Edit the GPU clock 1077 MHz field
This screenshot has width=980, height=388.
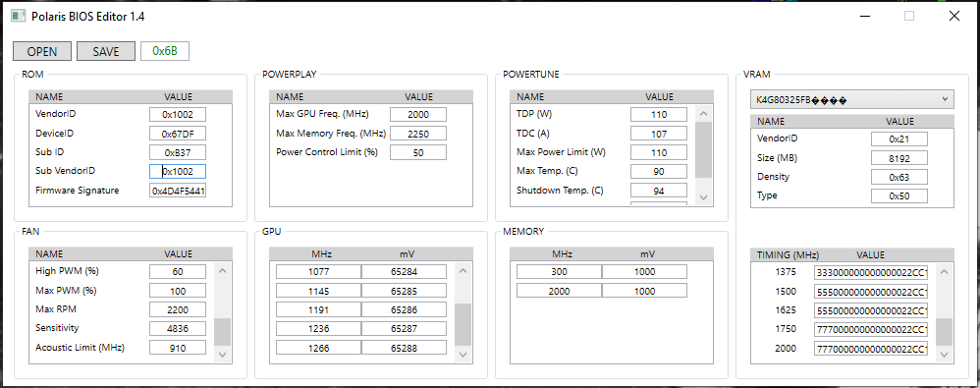point(319,272)
